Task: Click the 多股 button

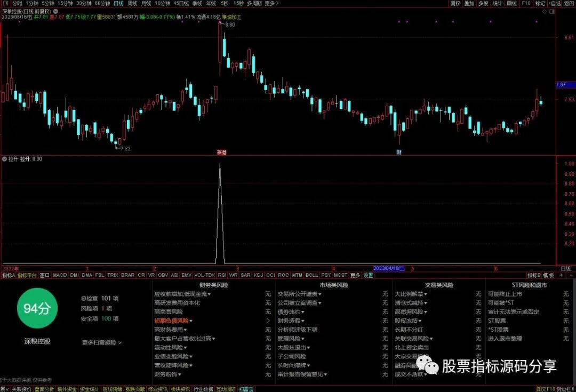Action: 483,3
